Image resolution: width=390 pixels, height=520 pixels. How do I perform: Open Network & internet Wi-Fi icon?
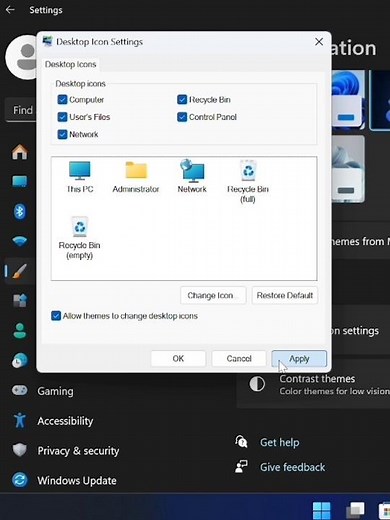pyautogui.click(x=20, y=241)
